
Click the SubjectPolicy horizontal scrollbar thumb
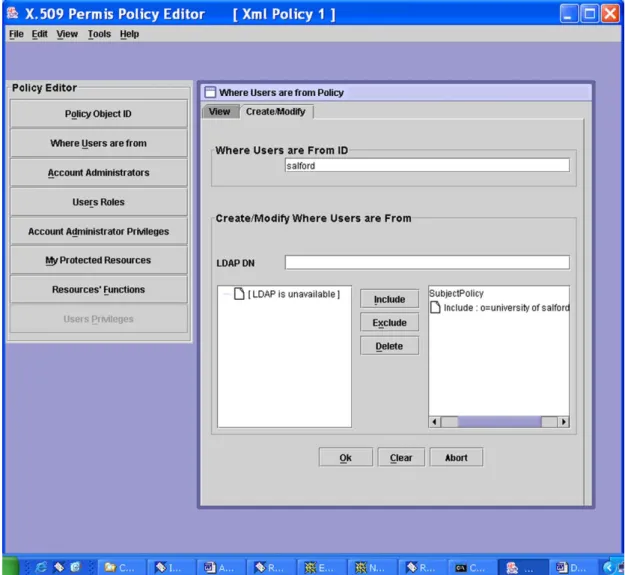point(499,422)
